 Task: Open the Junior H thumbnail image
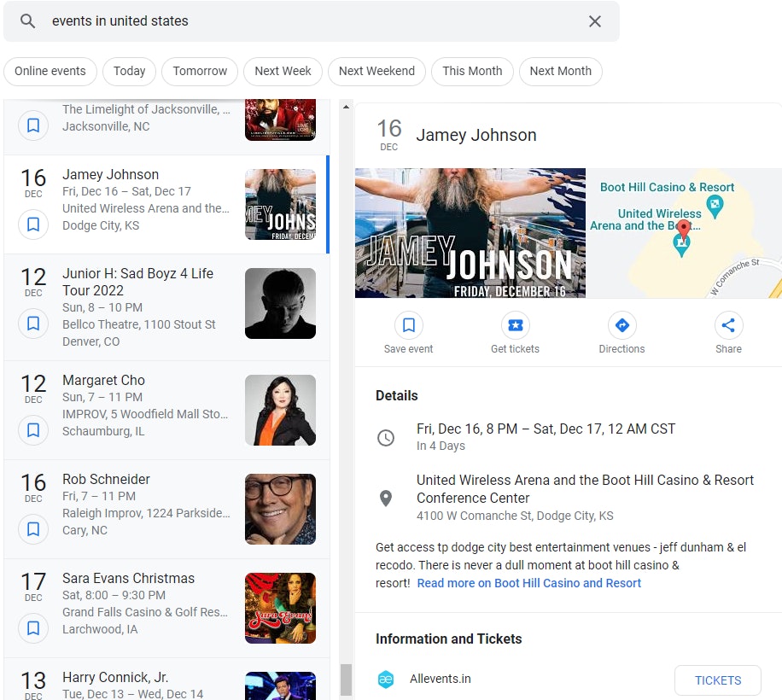(280, 304)
